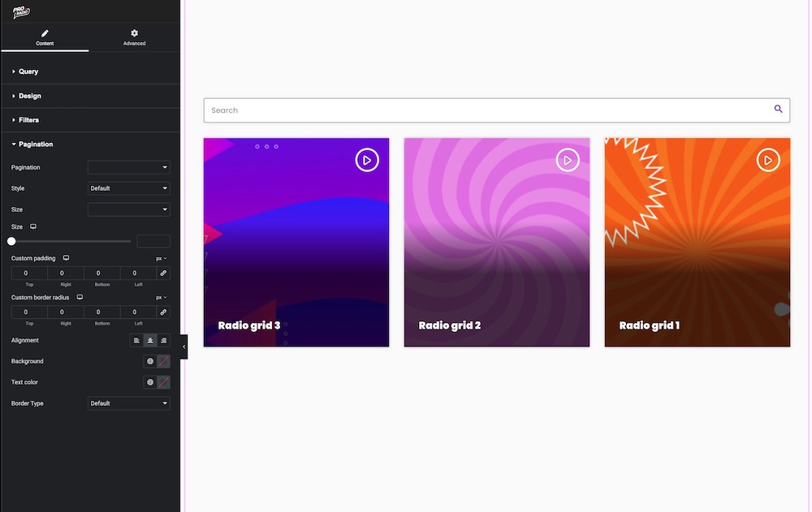The height and width of the screenshot is (512, 812).
Task: Toggle link values for Custom padding
Action: click(x=163, y=273)
